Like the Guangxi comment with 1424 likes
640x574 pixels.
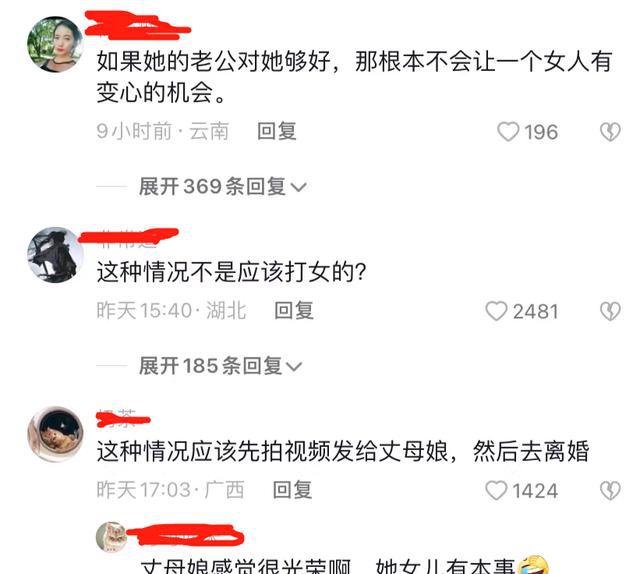click(x=496, y=490)
